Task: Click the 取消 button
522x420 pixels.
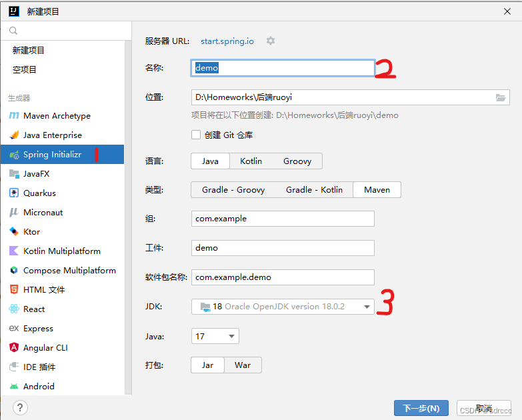Action: click(484, 408)
